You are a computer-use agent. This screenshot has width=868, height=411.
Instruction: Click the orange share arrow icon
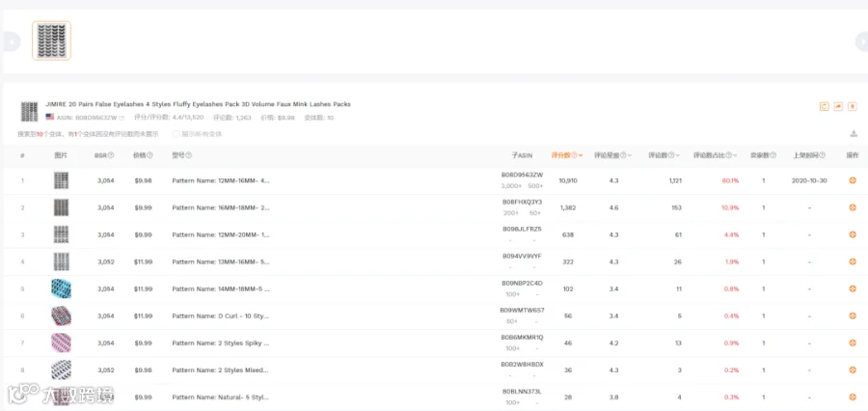point(838,106)
